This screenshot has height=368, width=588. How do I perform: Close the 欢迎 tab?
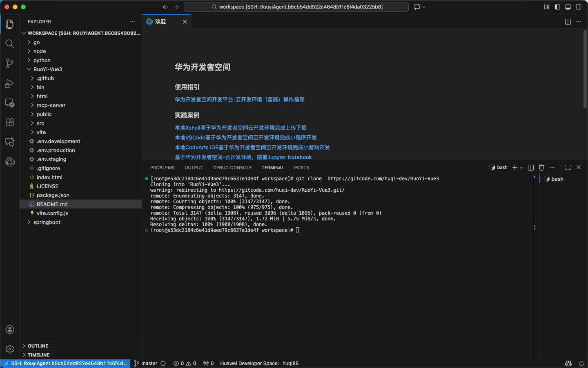pos(185,22)
